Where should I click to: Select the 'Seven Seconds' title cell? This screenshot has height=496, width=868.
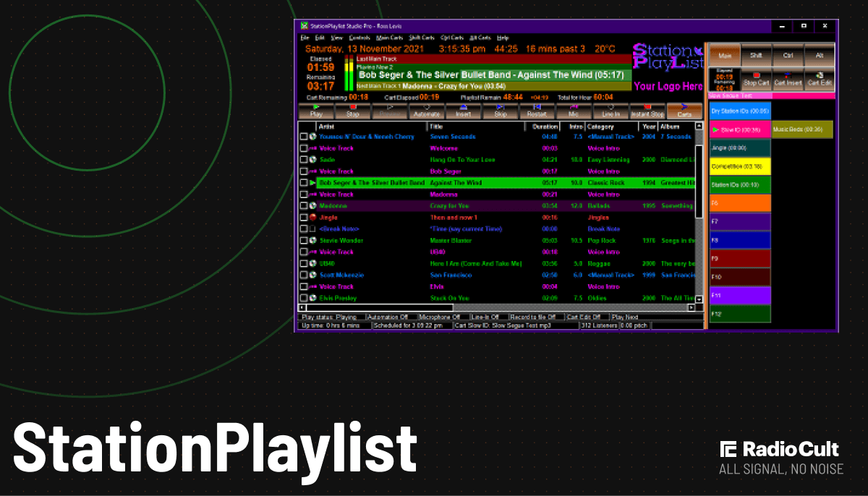(453, 137)
